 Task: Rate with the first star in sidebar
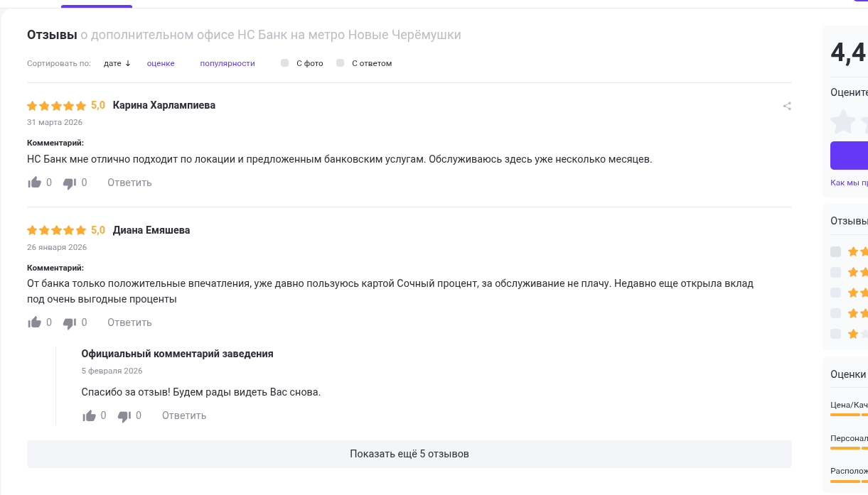point(843,121)
